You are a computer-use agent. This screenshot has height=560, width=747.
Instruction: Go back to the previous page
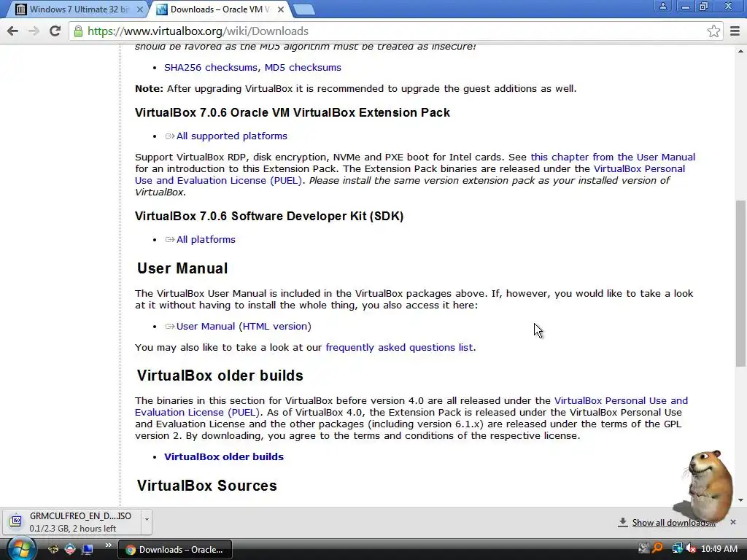point(13,31)
